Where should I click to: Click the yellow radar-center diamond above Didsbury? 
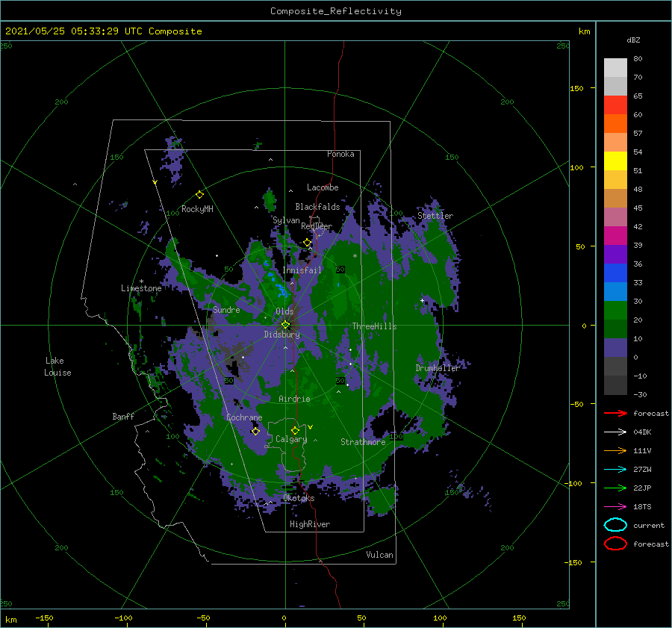[285, 325]
